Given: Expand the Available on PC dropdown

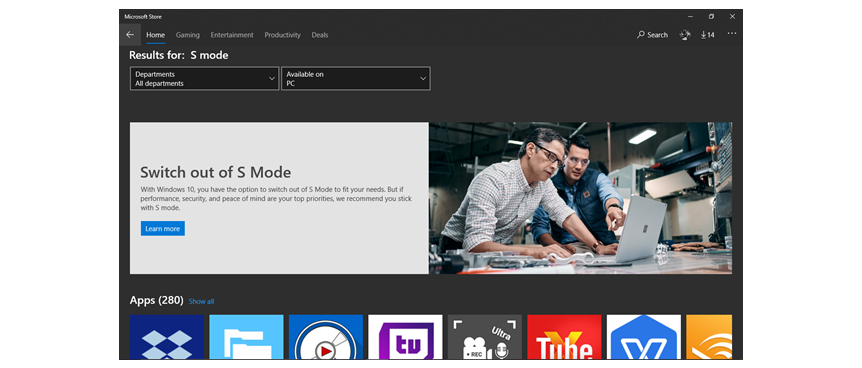Looking at the screenshot, I should tap(356, 79).
